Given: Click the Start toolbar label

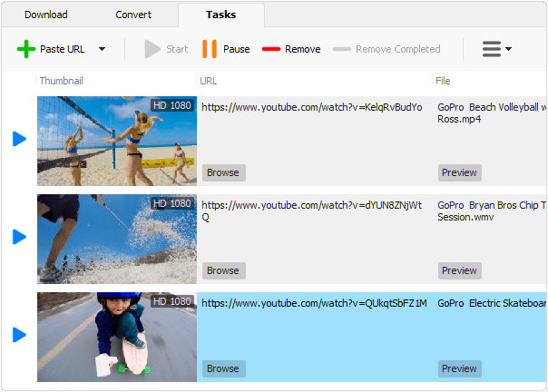Looking at the screenshot, I should click(177, 49).
